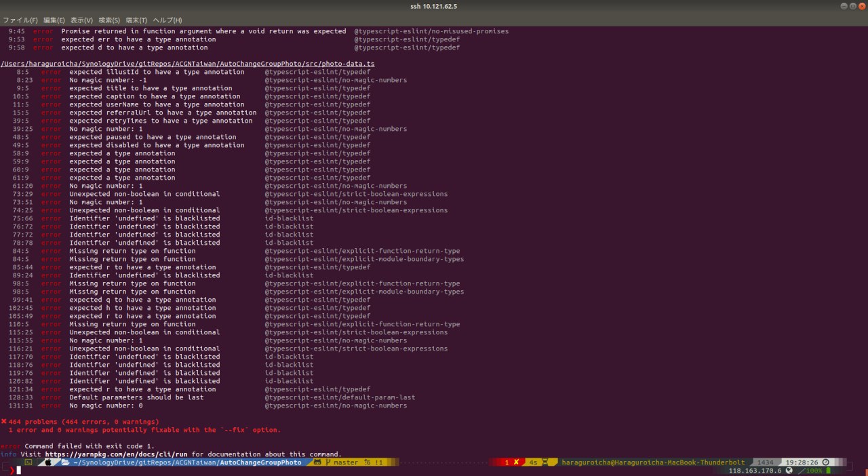This screenshot has height=476, width=868.
Task: Click the '--fix option' fixable hint line
Action: coord(144,430)
